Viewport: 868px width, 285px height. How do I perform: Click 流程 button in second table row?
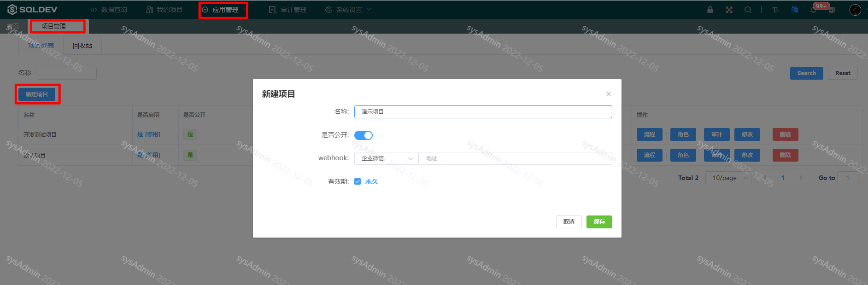click(x=650, y=155)
